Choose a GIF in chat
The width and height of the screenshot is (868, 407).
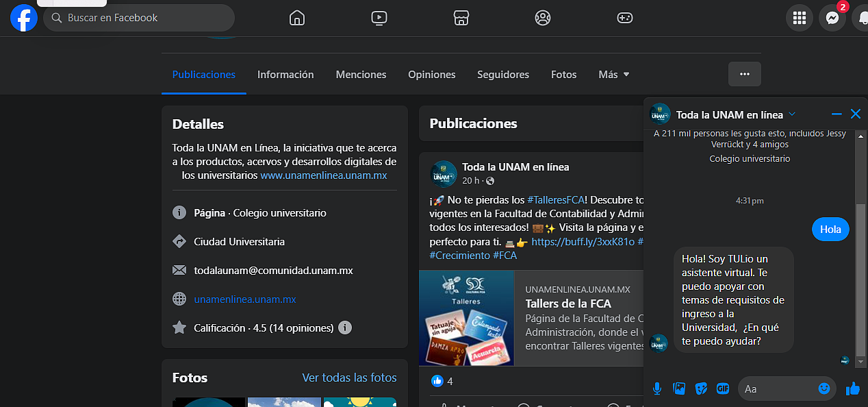point(723,388)
